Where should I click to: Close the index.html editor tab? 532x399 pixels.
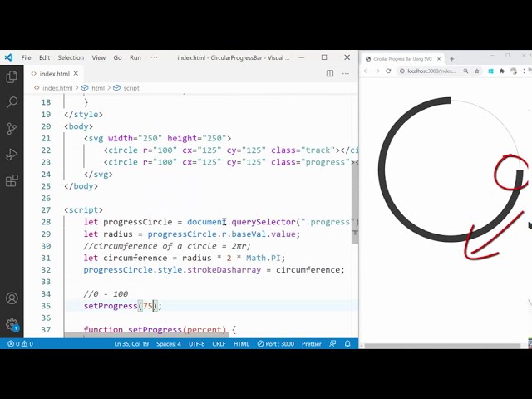coord(76,73)
